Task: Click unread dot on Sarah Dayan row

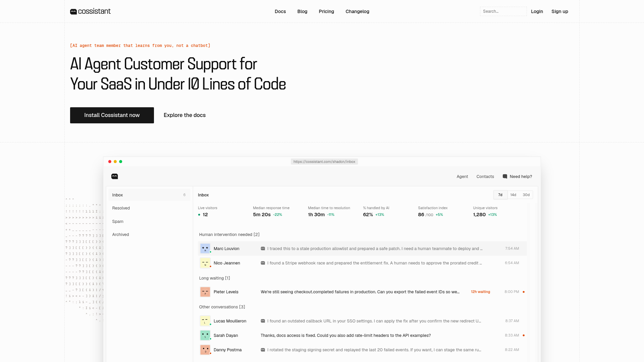Action: pos(524,335)
